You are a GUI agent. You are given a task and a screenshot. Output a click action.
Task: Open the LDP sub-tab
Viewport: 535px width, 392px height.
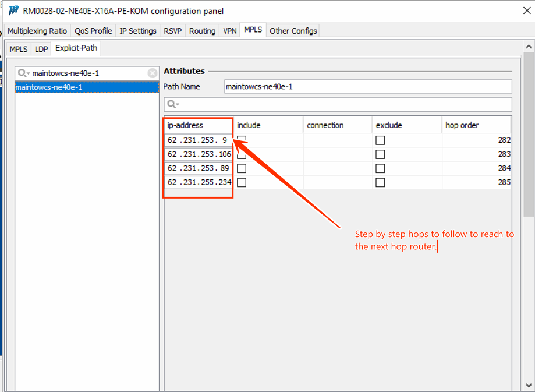pos(41,50)
